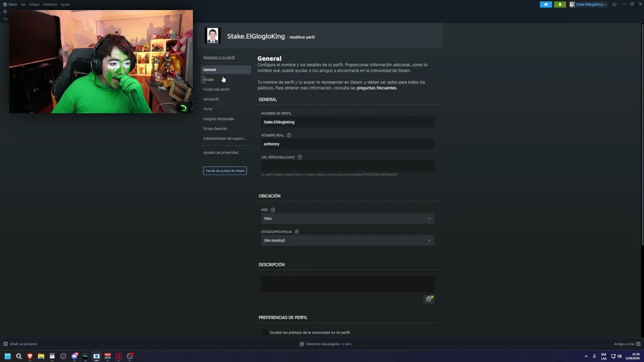Open the Amigos menu
The height and width of the screenshot is (362, 644).
pyautogui.click(x=34, y=5)
